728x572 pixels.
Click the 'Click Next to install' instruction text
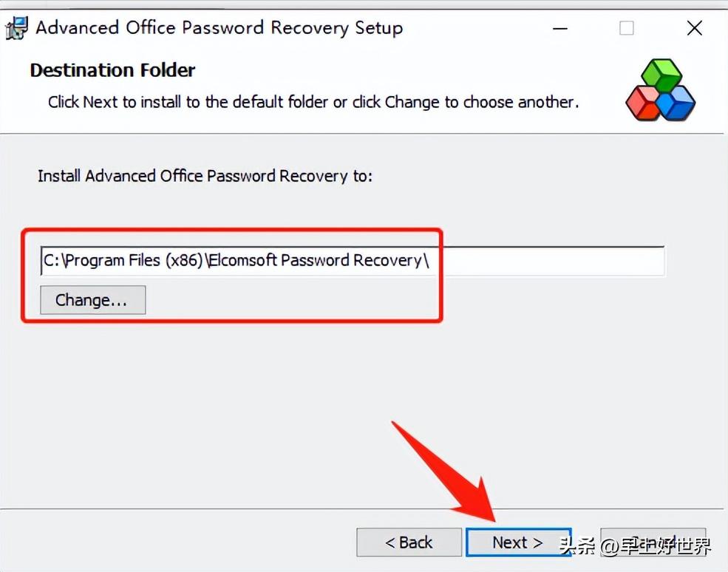pyautogui.click(x=313, y=102)
